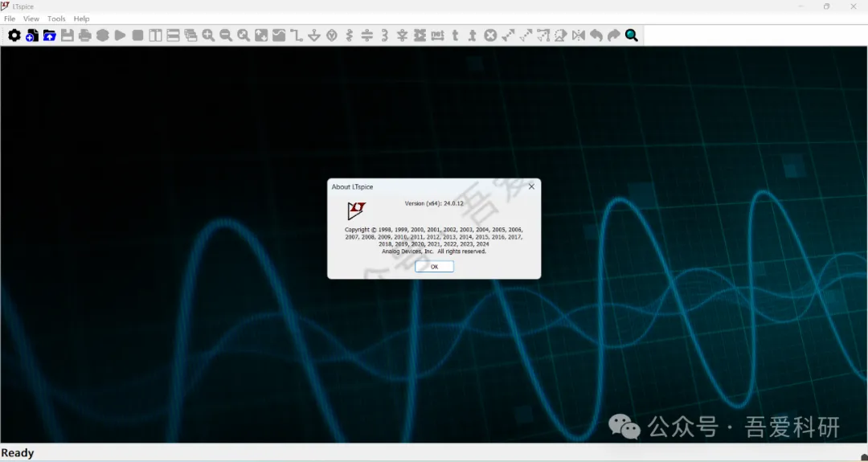Click the solid diagonal double-arrow icon
The height and width of the screenshot is (462, 868).
pyautogui.click(x=508, y=35)
